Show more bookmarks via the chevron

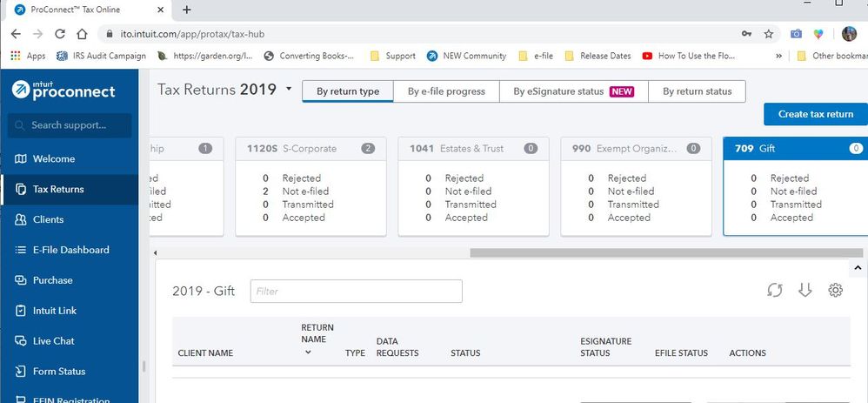click(x=779, y=56)
